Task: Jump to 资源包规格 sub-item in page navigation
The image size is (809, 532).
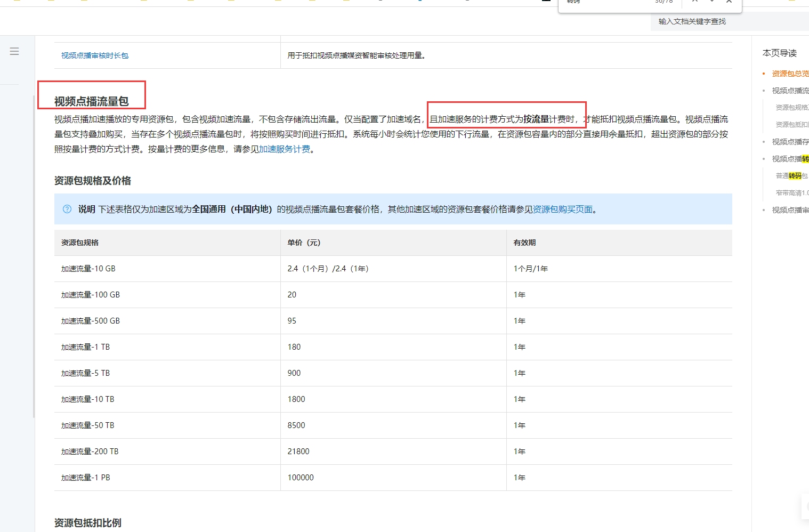Action: (x=792, y=108)
